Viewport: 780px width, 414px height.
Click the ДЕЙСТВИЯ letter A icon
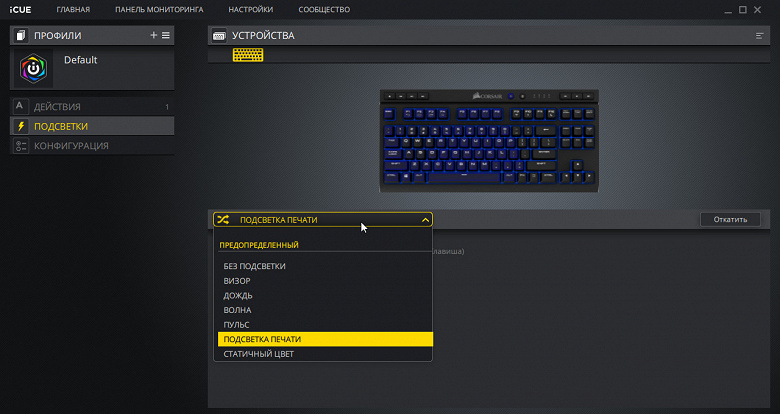[19, 106]
